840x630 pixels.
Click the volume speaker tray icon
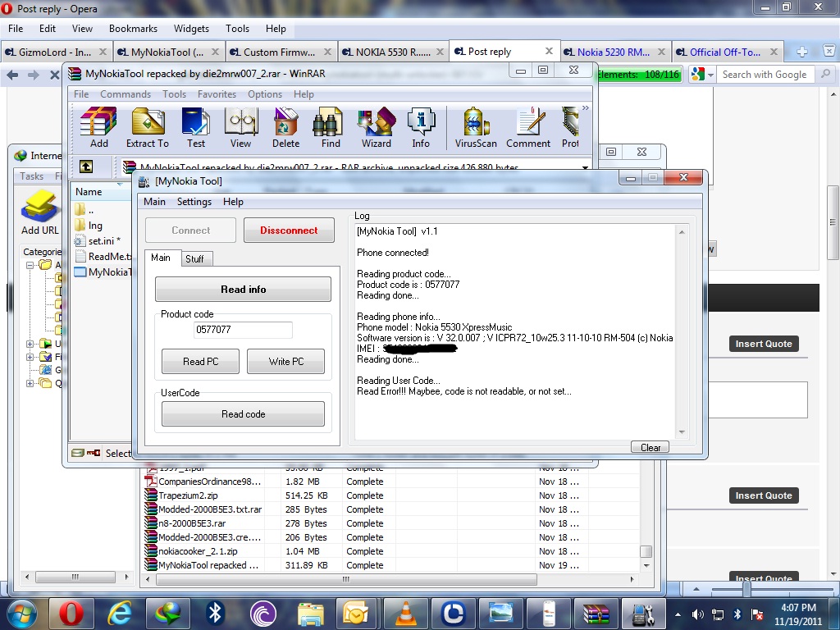(x=697, y=614)
